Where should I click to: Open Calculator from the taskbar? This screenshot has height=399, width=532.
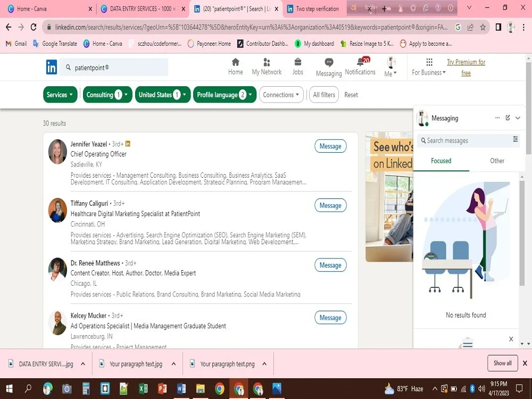pos(86,388)
